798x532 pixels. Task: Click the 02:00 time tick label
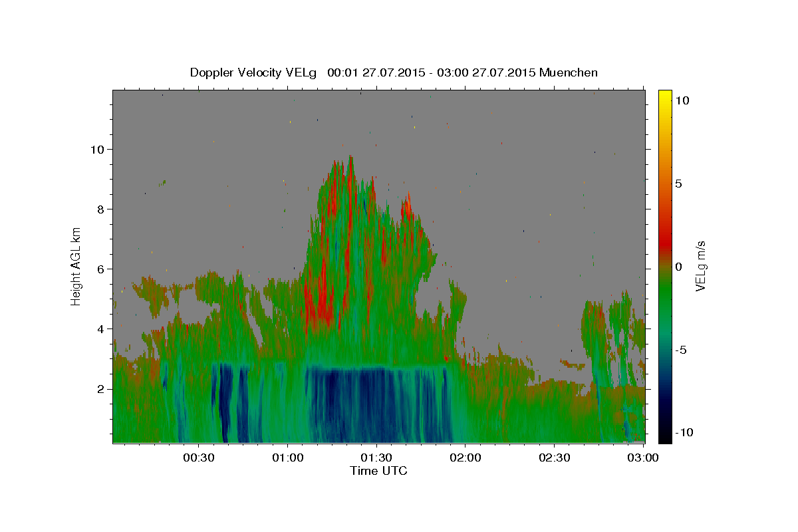click(465, 458)
